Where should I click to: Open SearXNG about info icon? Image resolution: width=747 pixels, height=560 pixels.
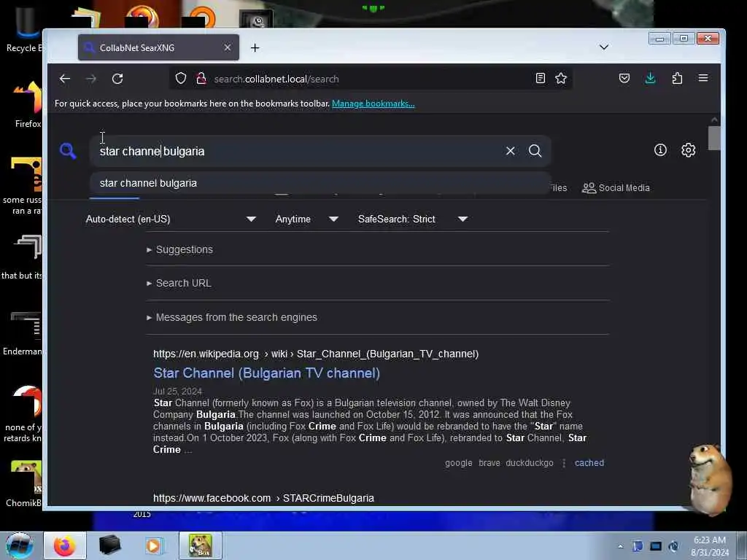(x=660, y=150)
